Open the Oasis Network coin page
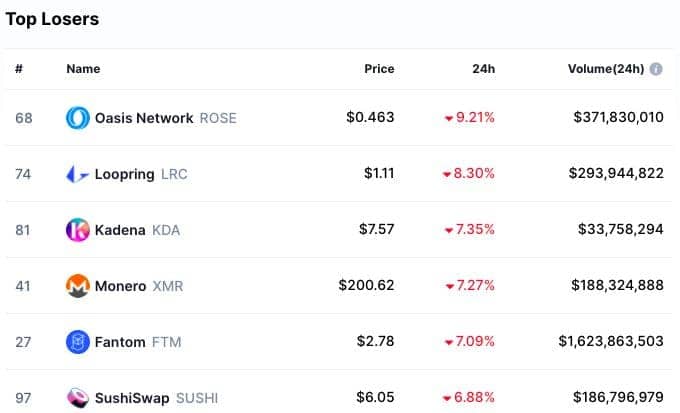This screenshot has width=680, height=413. [144, 118]
